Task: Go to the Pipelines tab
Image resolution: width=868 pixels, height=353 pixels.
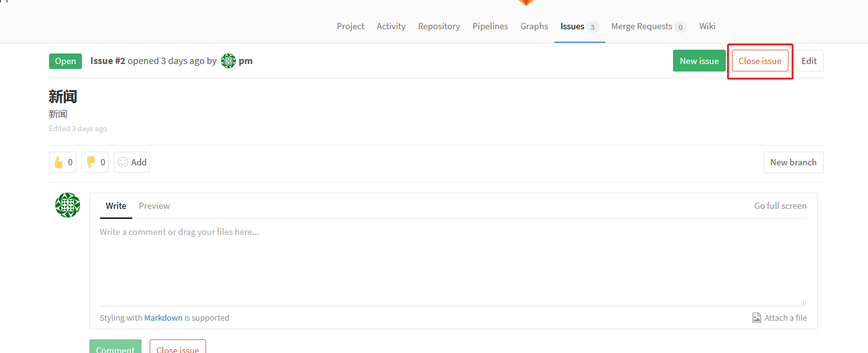Action: (491, 26)
